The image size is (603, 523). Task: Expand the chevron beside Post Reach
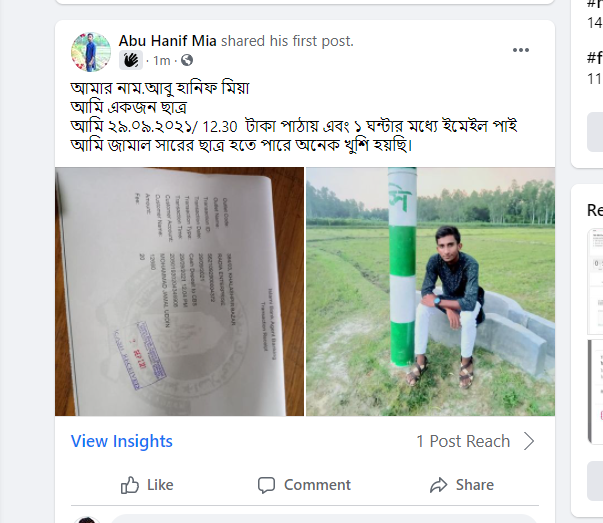[x=530, y=441]
